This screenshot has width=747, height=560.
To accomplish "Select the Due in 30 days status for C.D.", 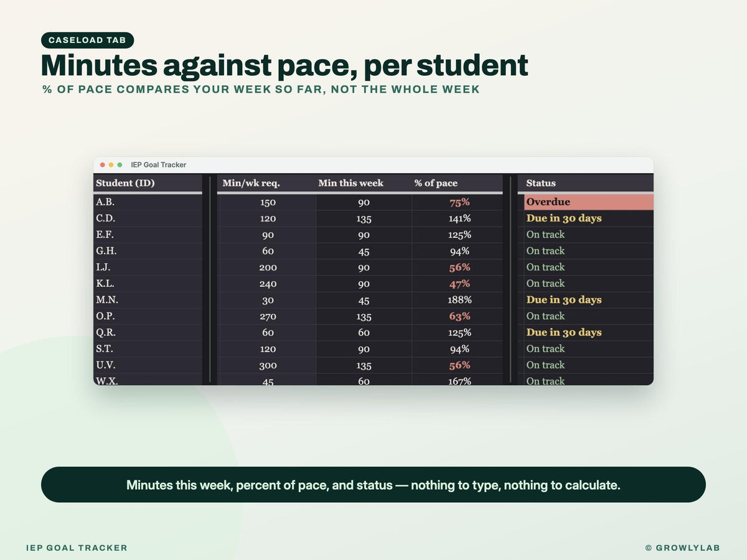I will tap(589, 218).
